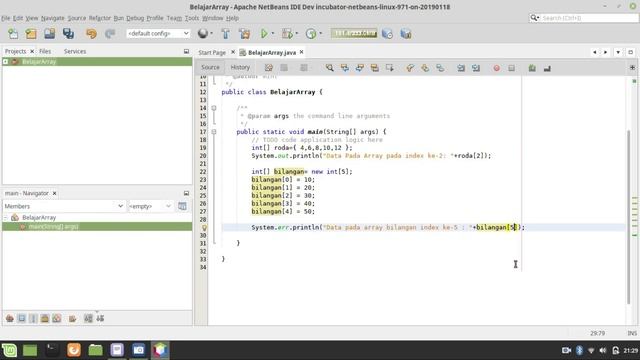Toggle Show Static Members filter

pyautogui.click(x=33, y=318)
